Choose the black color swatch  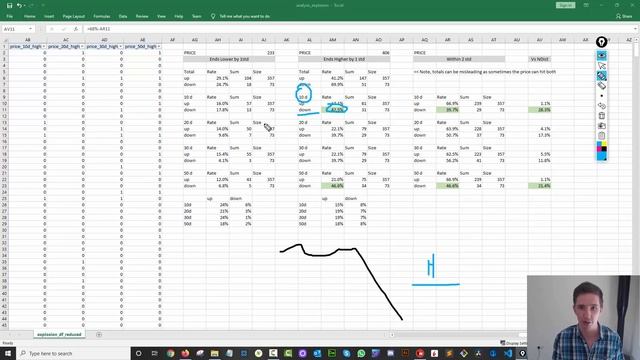(604, 149)
